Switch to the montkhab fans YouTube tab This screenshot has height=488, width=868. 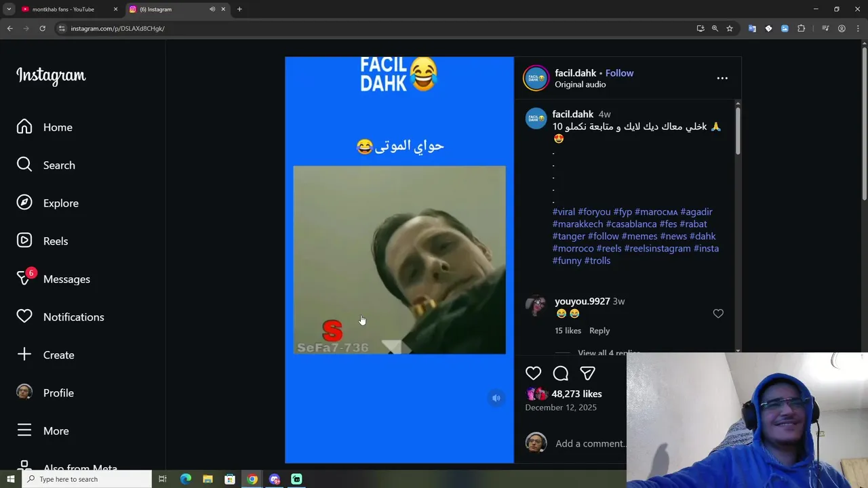click(62, 9)
